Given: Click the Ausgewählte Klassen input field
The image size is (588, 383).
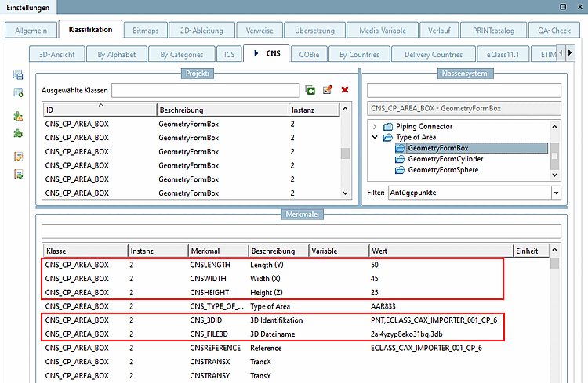Looking at the screenshot, I should pos(205,91).
